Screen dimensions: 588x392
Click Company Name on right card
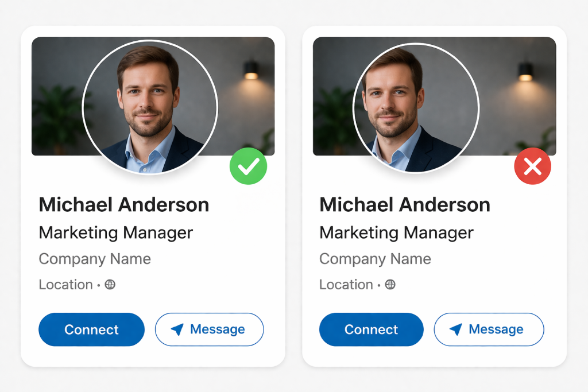[x=375, y=259]
